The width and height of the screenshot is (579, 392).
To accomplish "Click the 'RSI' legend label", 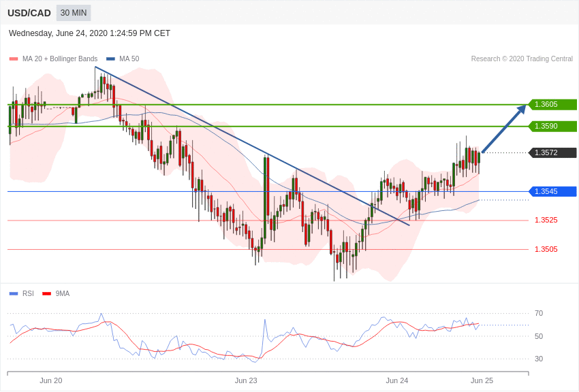I will tap(28, 294).
